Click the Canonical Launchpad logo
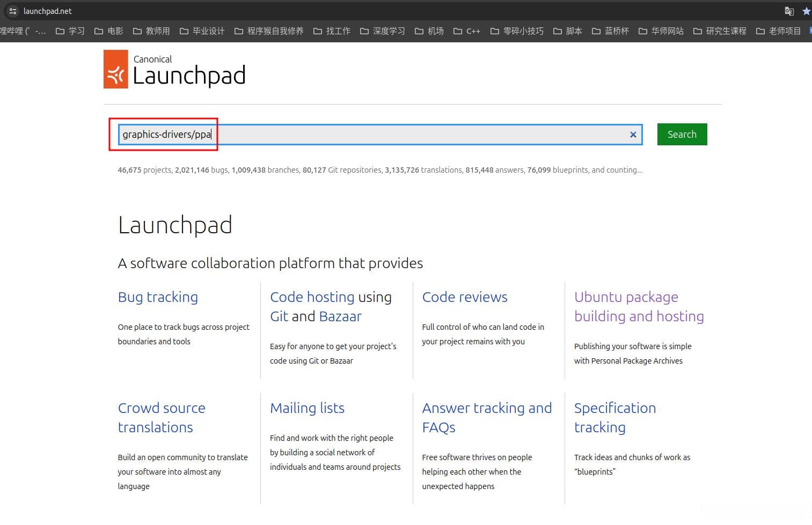This screenshot has height=525, width=812. (x=174, y=69)
